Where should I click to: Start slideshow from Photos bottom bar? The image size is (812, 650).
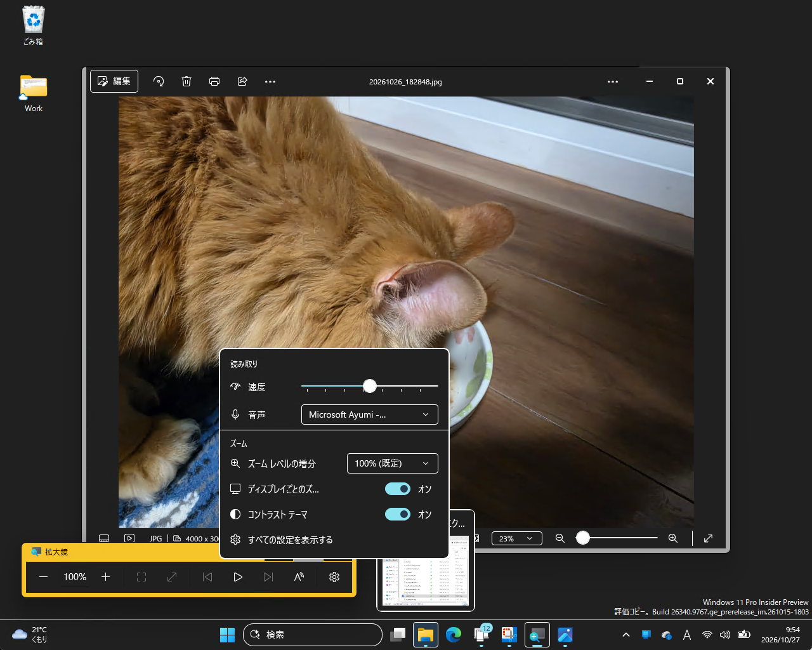[x=129, y=538]
